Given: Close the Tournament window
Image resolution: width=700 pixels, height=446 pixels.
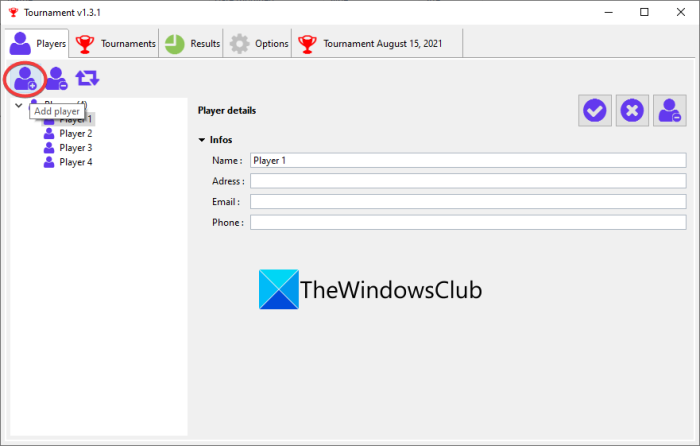Looking at the screenshot, I should tap(680, 12).
